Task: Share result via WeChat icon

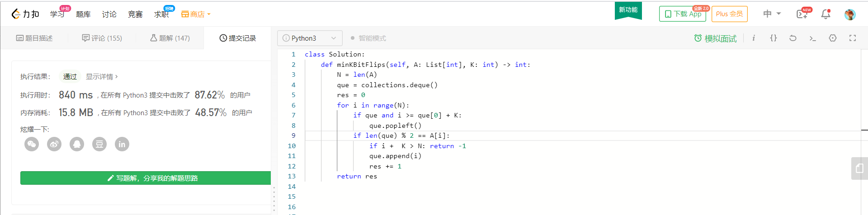Action: pos(32,144)
